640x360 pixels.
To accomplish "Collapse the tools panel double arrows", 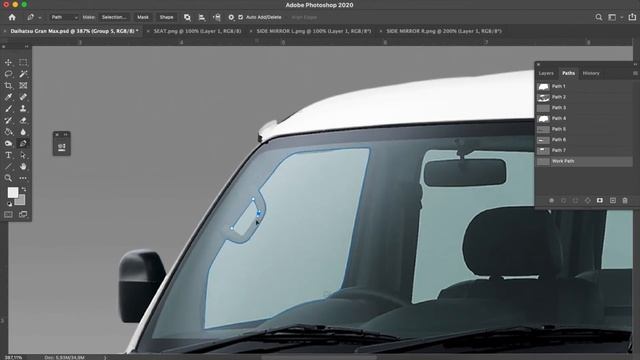I will (x=27, y=47).
